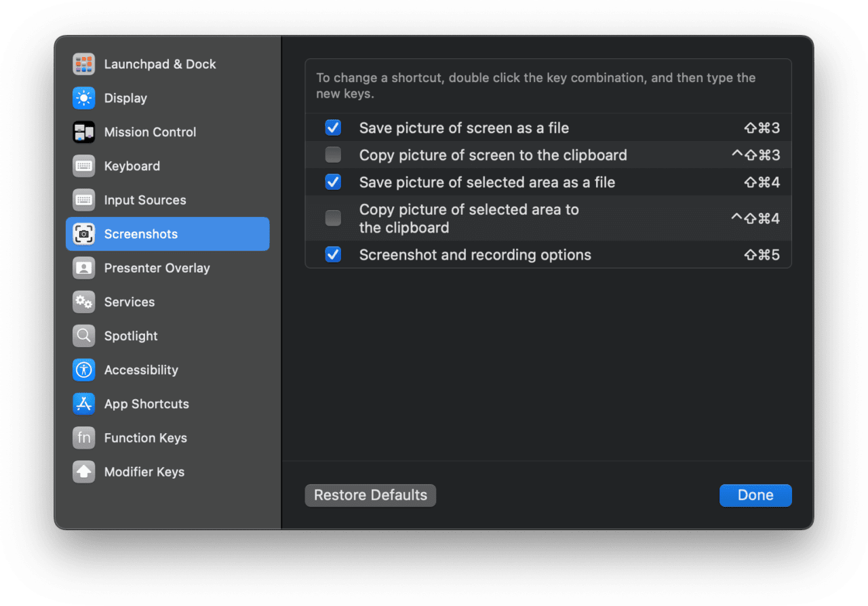Click the Launchpad & Dock sidebar icon
868x606 pixels.
(x=83, y=64)
